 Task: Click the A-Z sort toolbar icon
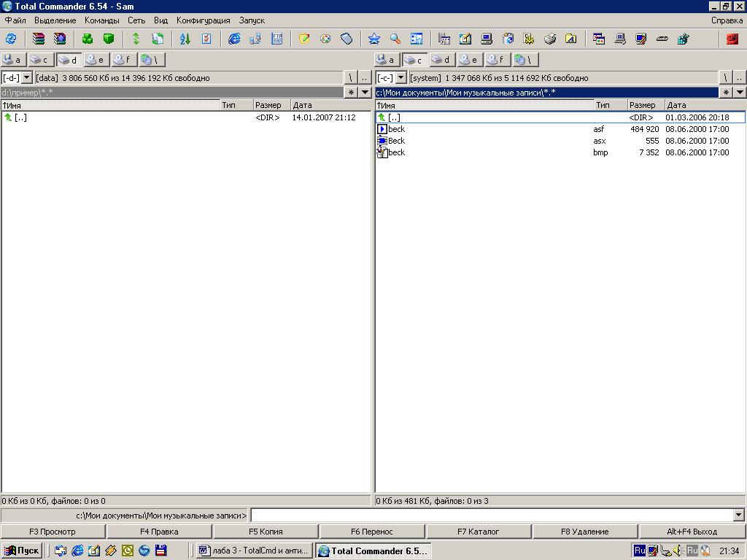185,39
